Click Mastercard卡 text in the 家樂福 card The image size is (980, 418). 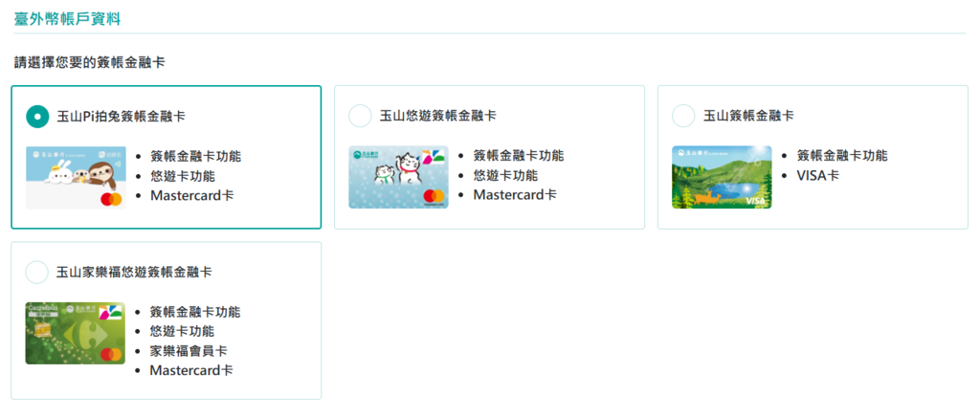pyautogui.click(x=191, y=370)
